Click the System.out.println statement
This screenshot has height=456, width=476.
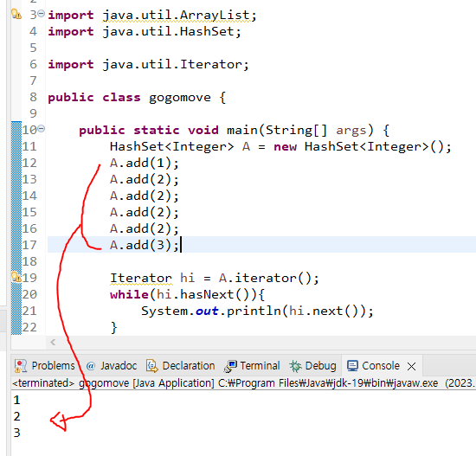[257, 311]
